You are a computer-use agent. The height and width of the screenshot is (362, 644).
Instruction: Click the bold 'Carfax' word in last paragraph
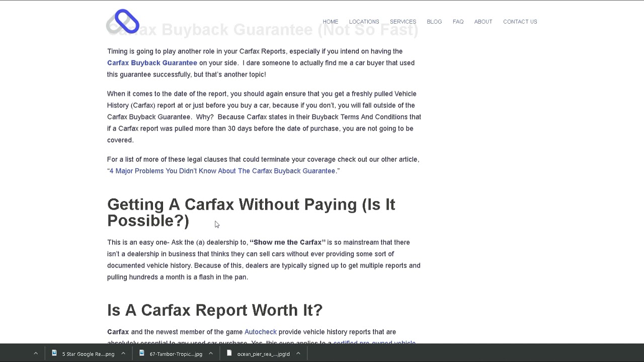coord(118,332)
